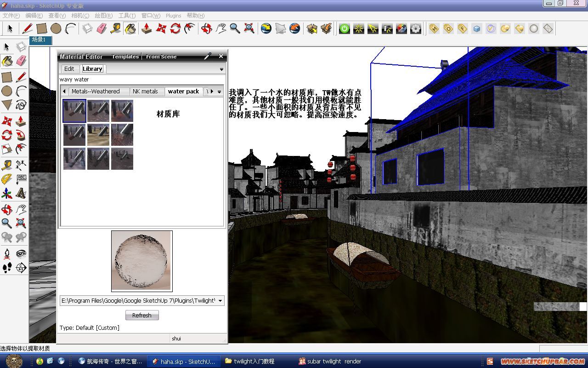Select the Look Around eye tool
This screenshot has height=368, width=588.
click(x=21, y=253)
